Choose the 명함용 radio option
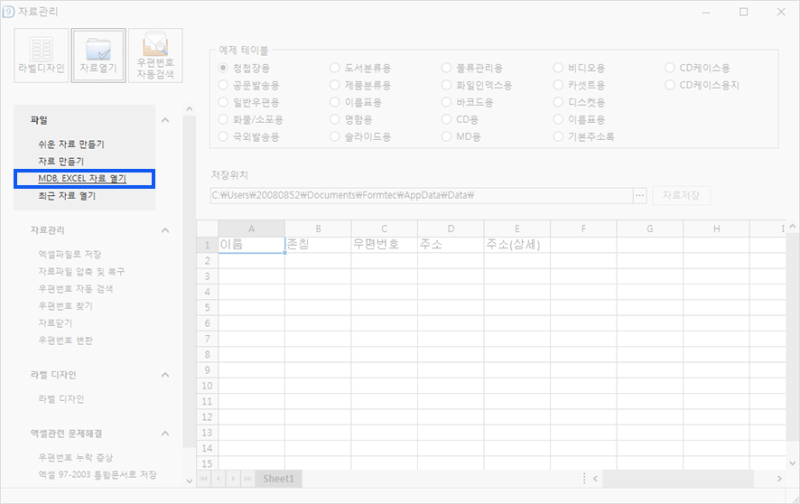Image resolution: width=800 pixels, height=504 pixels. pyautogui.click(x=335, y=119)
